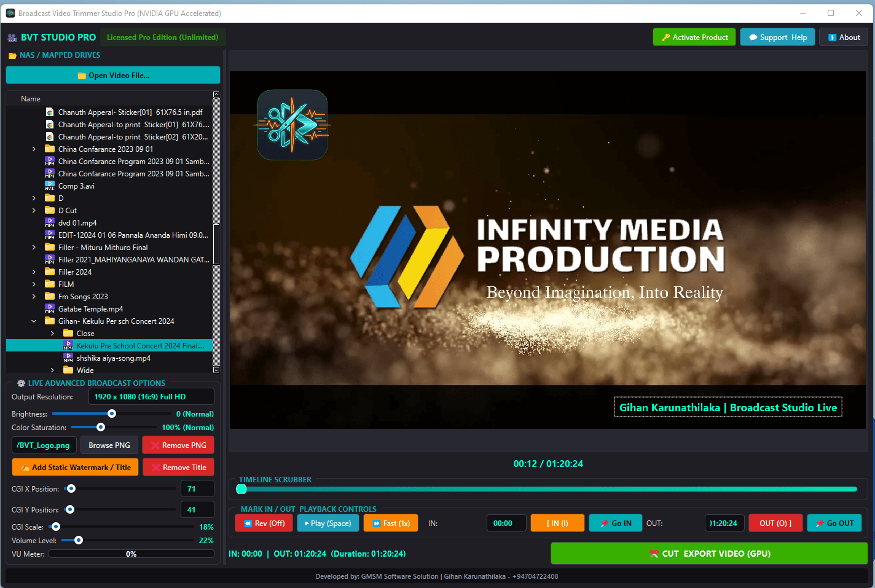Click the [ IN (I) mark button
The image size is (875, 588).
pyautogui.click(x=557, y=523)
